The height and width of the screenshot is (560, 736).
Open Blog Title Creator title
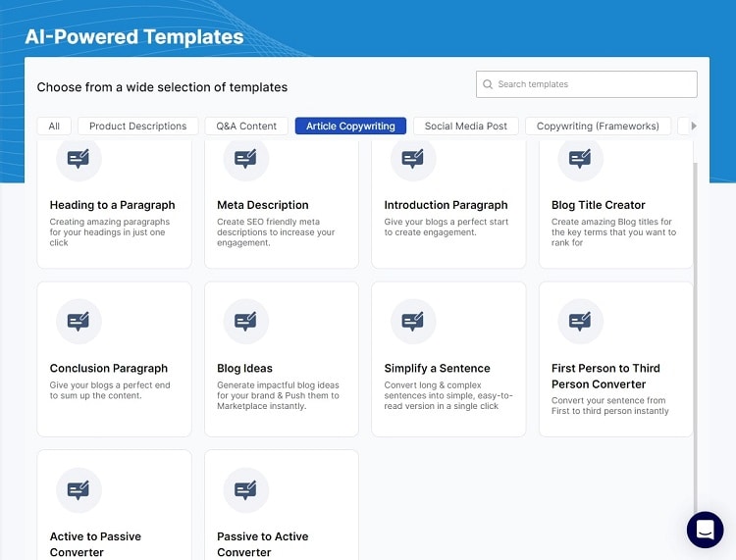[598, 205]
